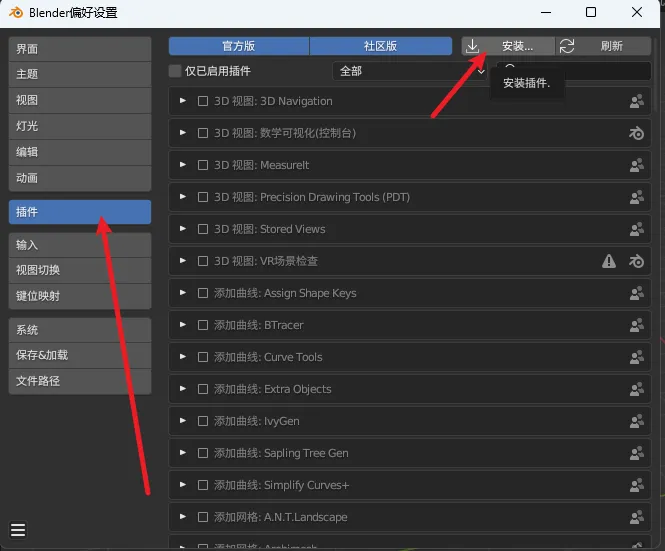This screenshot has height=551, width=665.
Task: Enable the MeasureIt add-on checkbox
Action: click(203, 165)
